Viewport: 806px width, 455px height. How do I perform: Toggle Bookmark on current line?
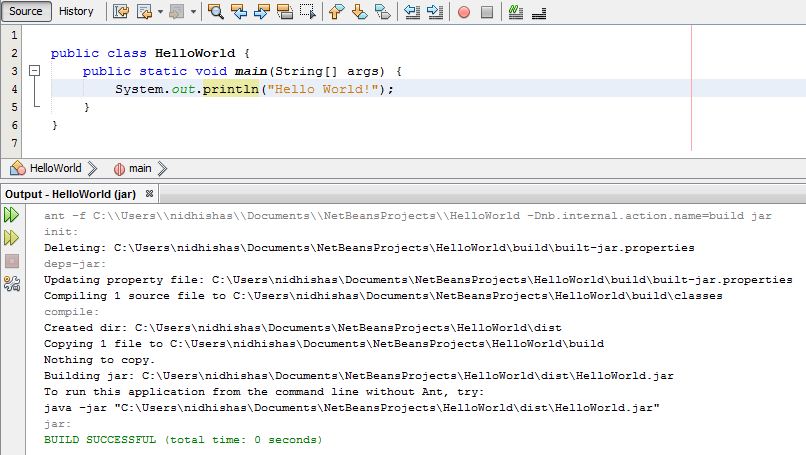coord(383,11)
